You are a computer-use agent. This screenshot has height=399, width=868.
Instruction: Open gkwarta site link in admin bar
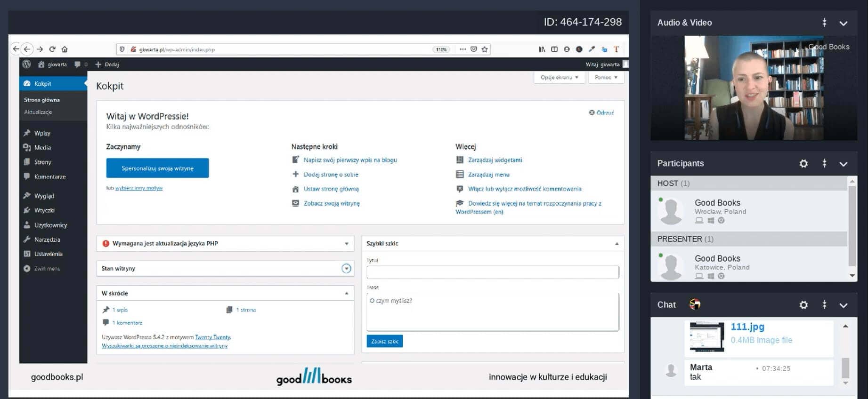[x=52, y=64]
